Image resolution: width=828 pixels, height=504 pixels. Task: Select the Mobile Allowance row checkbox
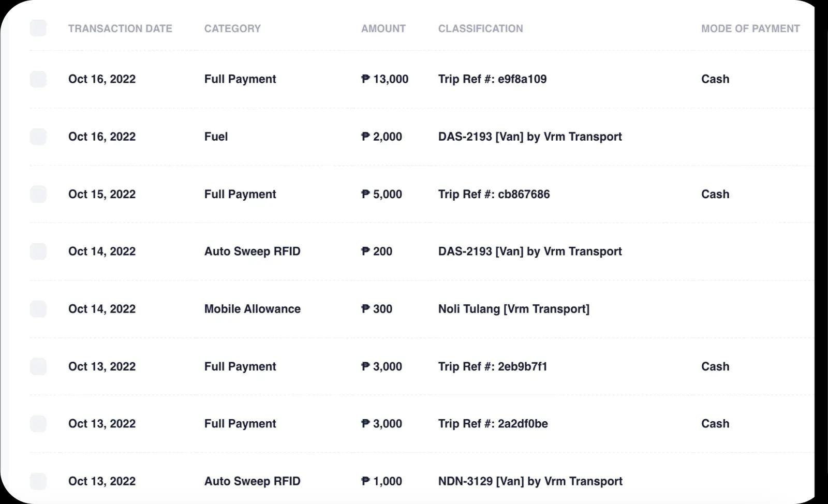38,309
